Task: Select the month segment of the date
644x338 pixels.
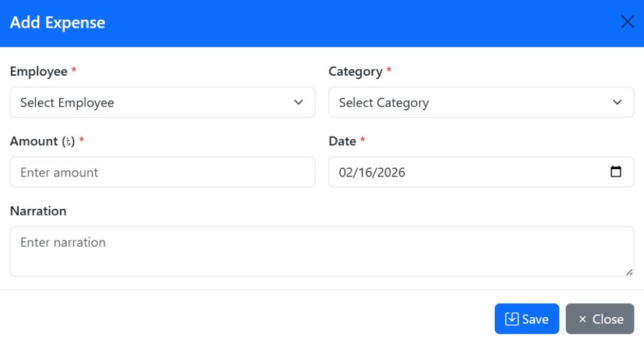Action: 346,172
